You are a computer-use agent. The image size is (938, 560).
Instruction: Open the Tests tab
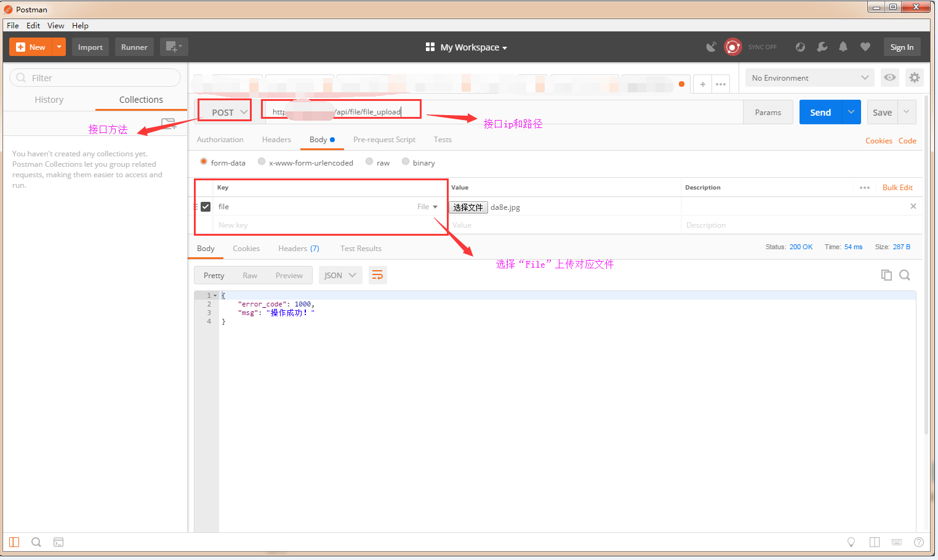(443, 140)
